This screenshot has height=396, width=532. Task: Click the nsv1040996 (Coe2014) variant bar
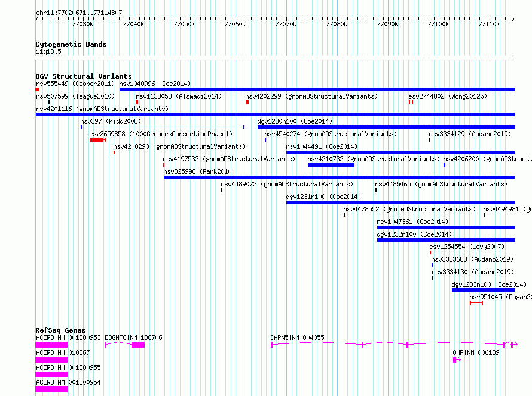click(317, 90)
